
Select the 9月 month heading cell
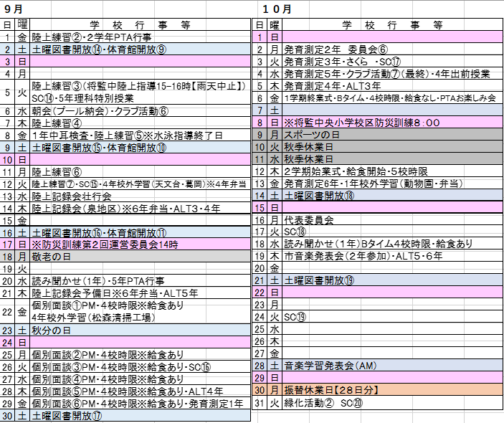[x=14, y=9]
